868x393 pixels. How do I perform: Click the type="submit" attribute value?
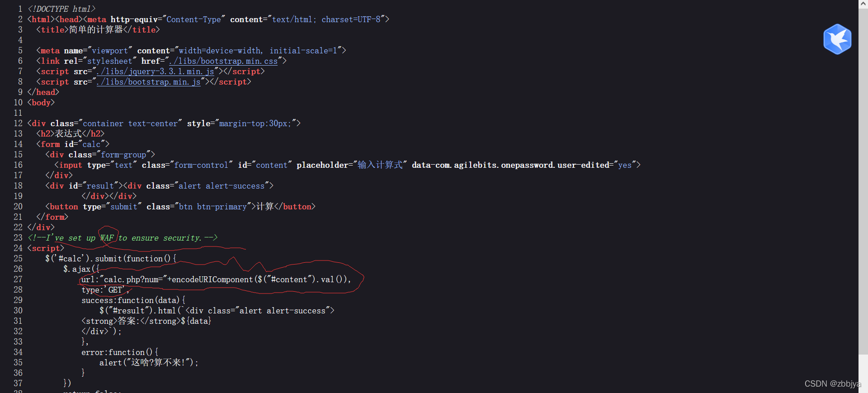[x=124, y=207]
